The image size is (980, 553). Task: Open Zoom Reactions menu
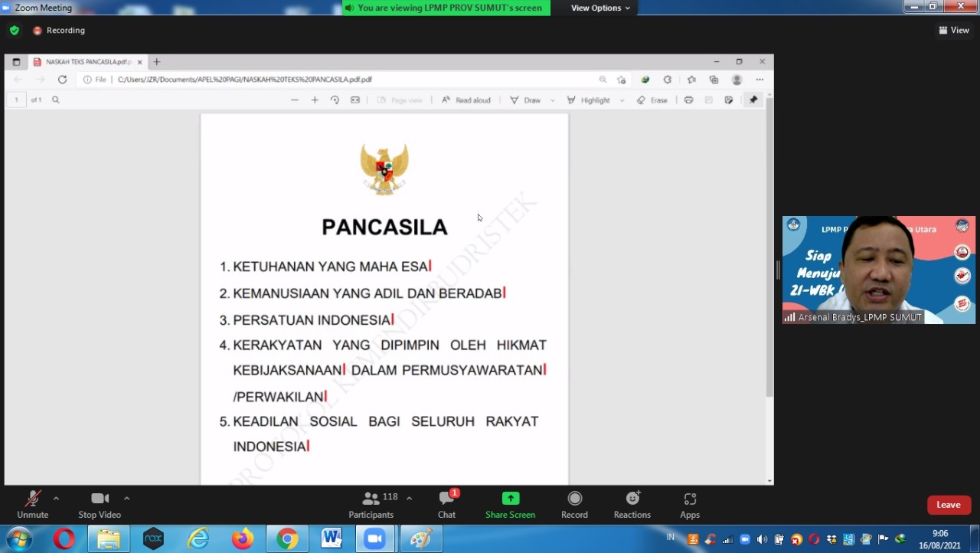pyautogui.click(x=632, y=505)
